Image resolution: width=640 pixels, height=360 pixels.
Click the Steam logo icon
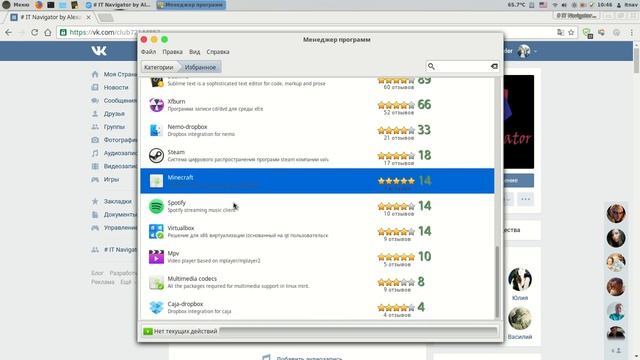click(x=156, y=156)
